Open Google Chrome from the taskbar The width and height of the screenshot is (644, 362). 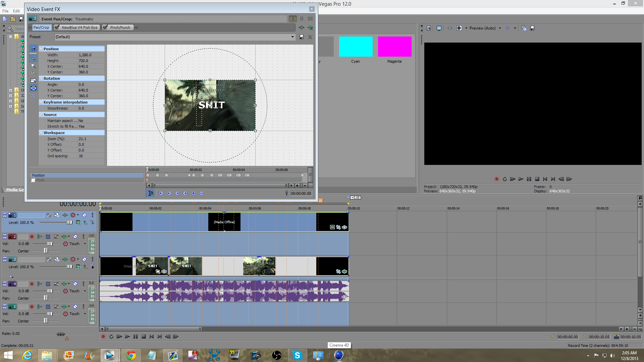[131, 355]
